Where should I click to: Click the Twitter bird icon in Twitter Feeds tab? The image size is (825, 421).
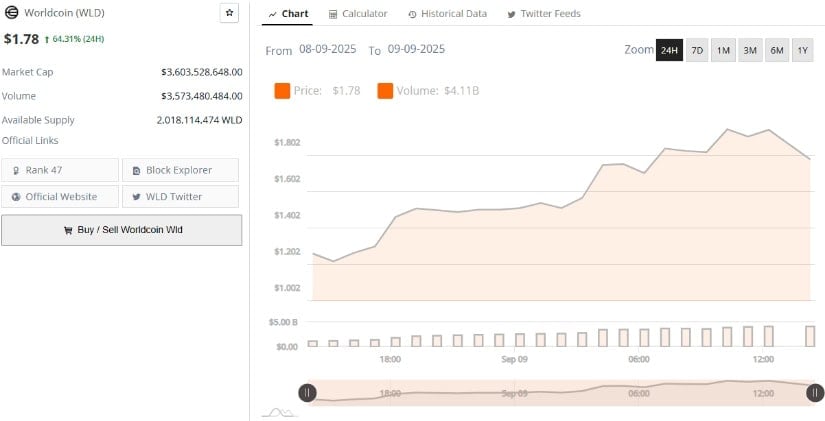click(511, 15)
